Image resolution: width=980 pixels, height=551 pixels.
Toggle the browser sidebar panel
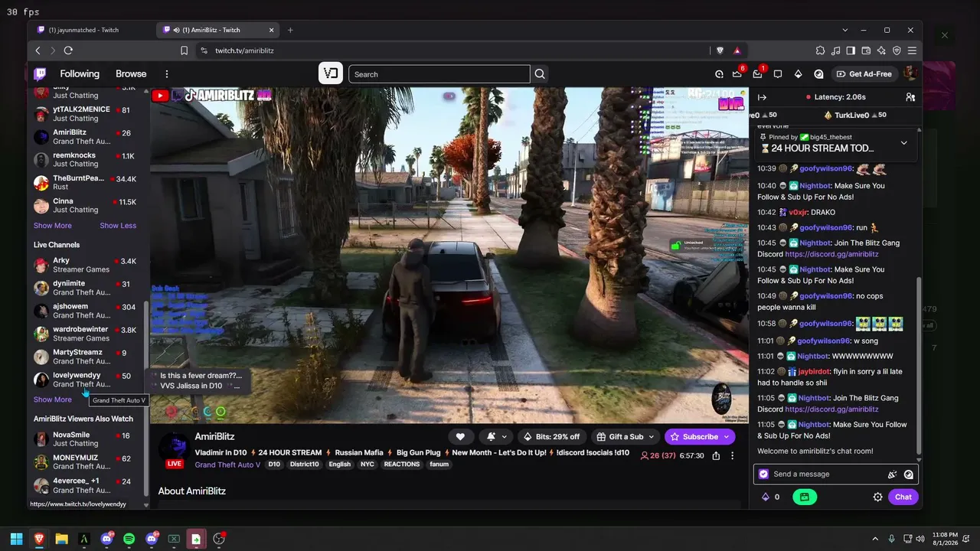(851, 51)
